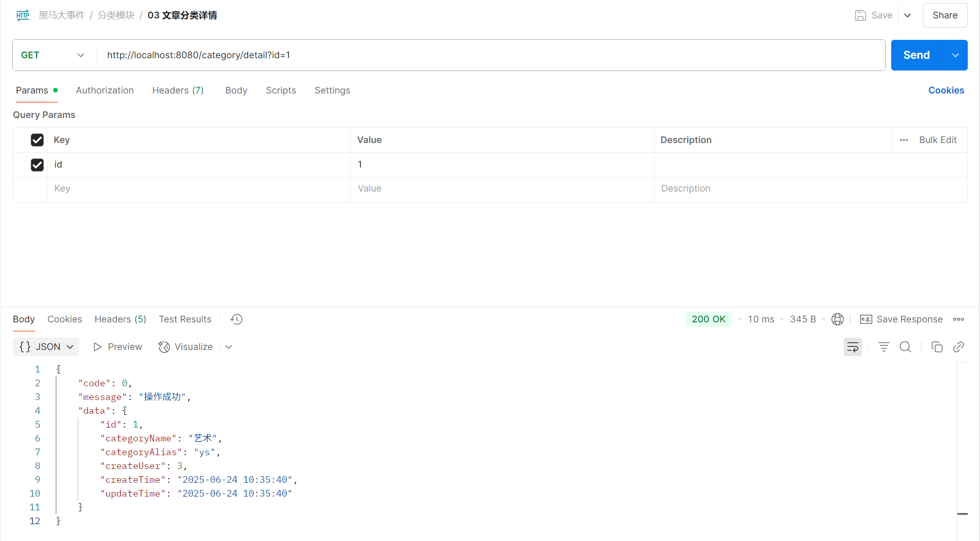Click the network globe icon

point(837,319)
